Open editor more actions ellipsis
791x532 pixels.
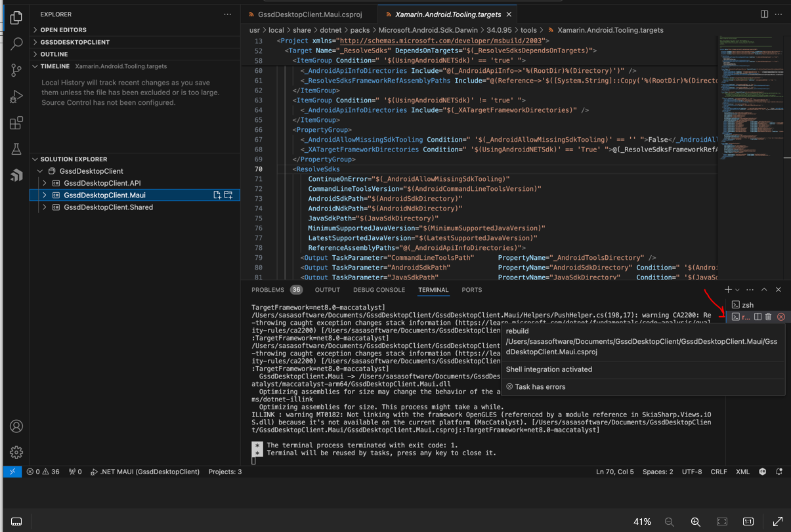coord(780,14)
